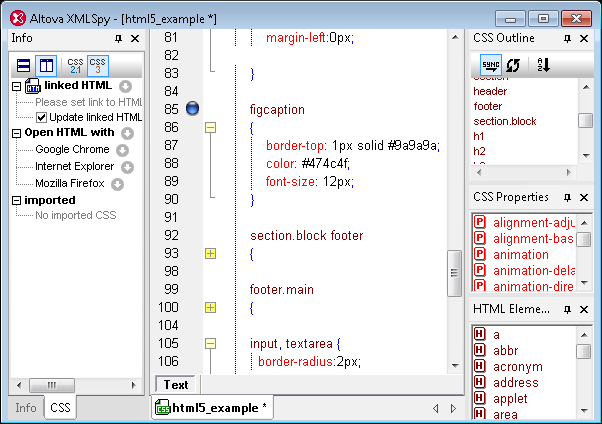
Task: Click the bookmark marker on line 85
Action: (x=194, y=109)
